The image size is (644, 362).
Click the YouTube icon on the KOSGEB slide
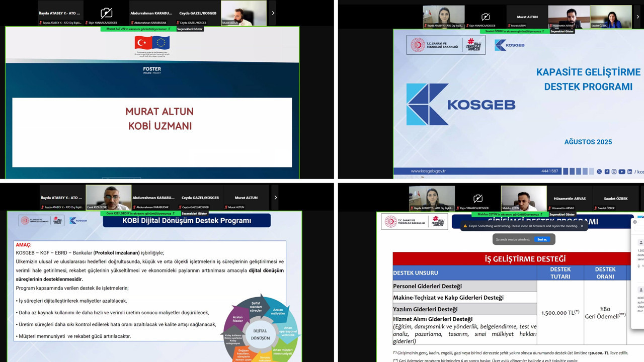tap(622, 171)
